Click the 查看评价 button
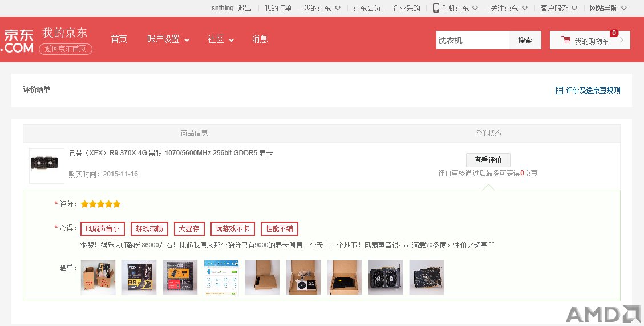 click(x=488, y=160)
